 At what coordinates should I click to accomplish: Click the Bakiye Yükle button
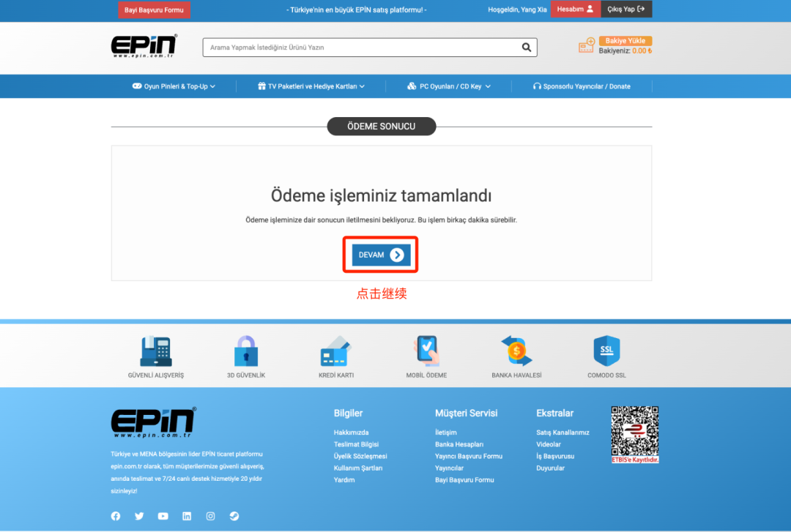(625, 41)
